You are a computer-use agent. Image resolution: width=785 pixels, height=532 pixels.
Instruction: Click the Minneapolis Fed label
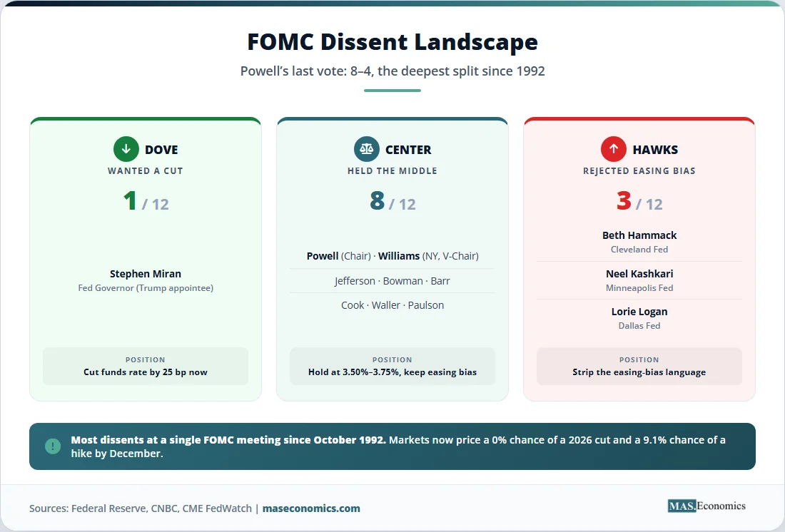coord(639,288)
